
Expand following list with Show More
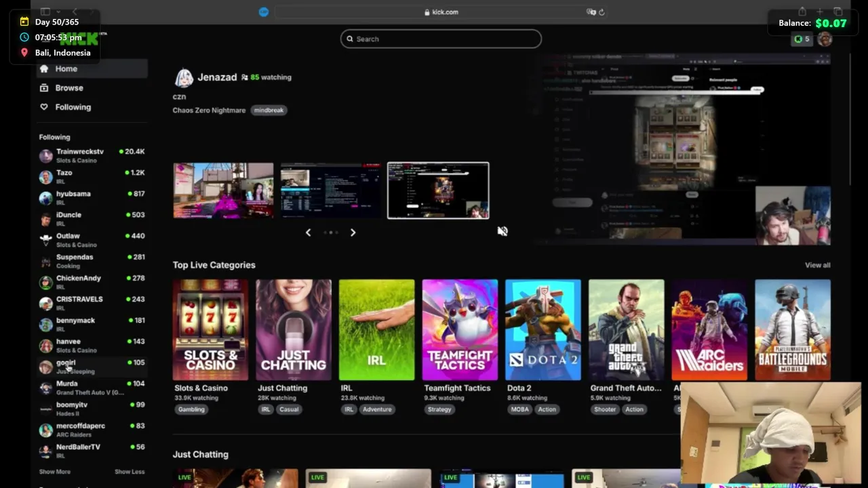click(54, 472)
